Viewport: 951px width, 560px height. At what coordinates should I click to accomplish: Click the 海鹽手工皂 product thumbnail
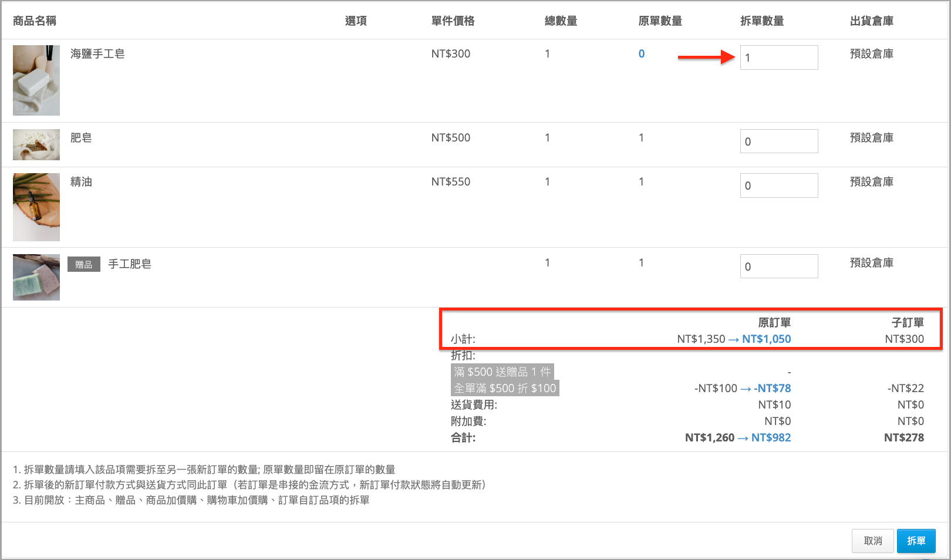pos(36,80)
